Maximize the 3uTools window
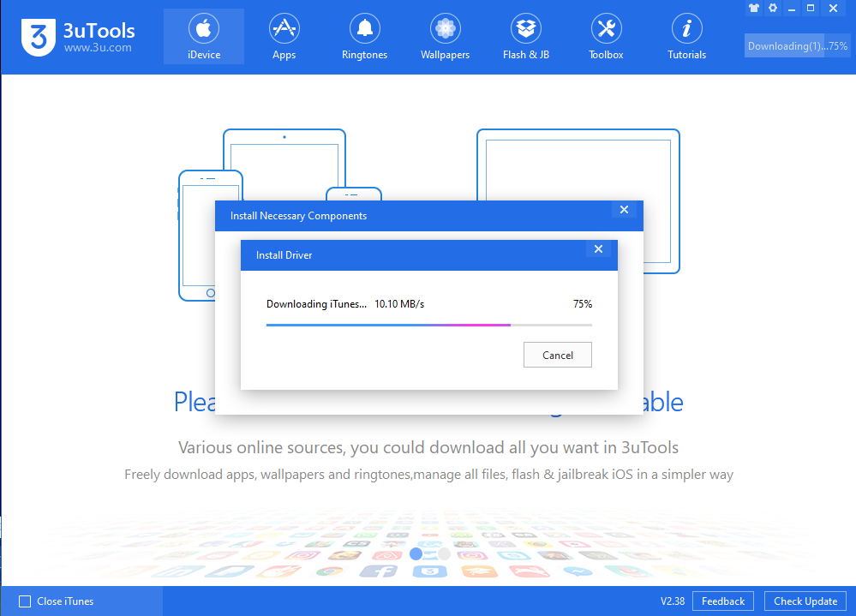 (x=811, y=9)
